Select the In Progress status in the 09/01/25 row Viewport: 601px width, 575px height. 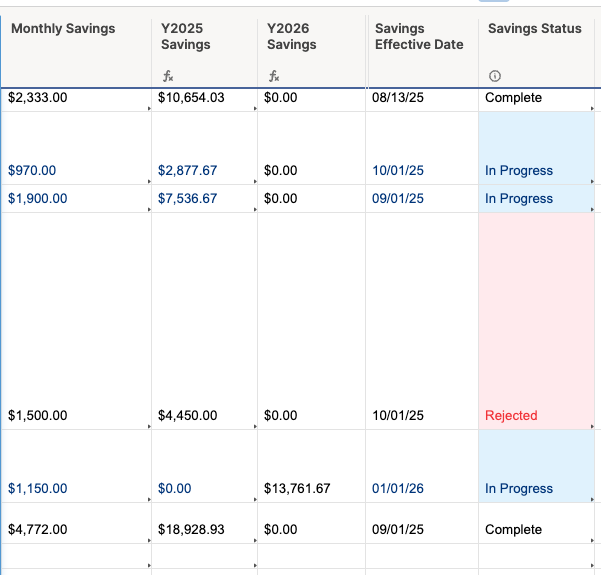[519, 199]
